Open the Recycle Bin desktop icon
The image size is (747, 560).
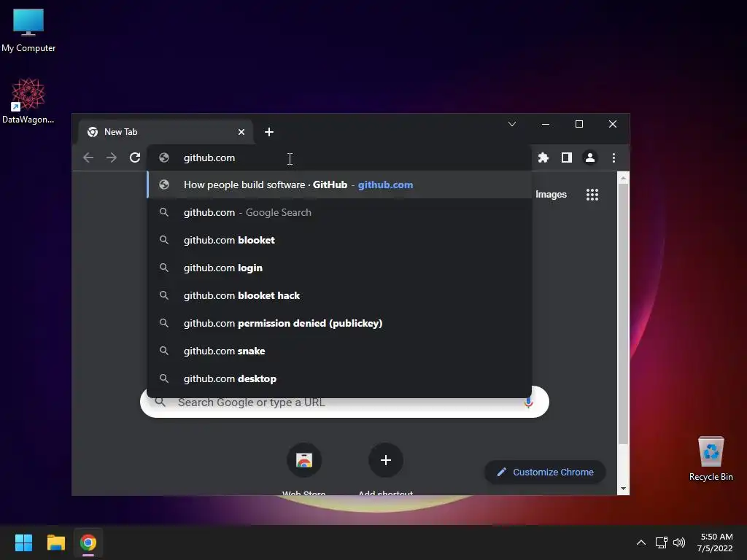pyautogui.click(x=711, y=459)
